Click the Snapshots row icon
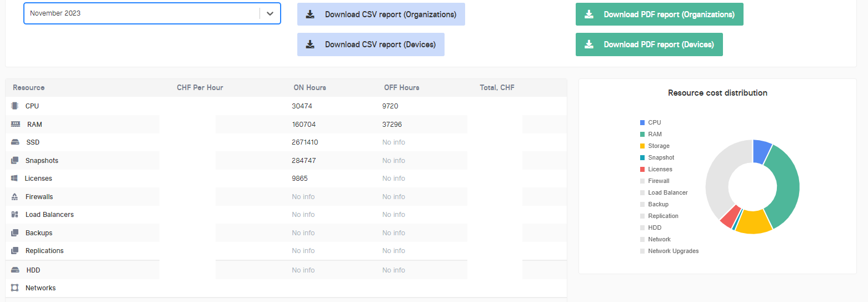868x302 pixels. (14, 161)
